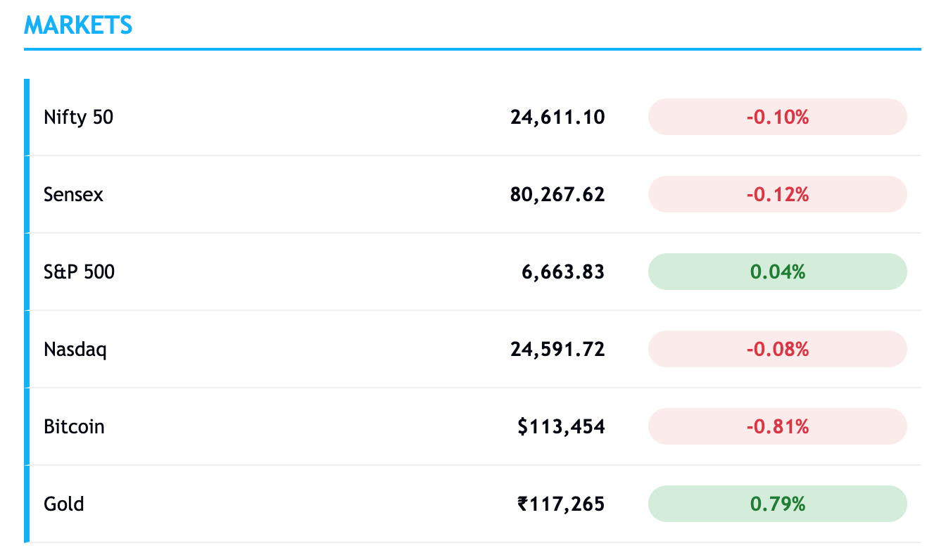The height and width of the screenshot is (560, 946).
Task: Click the S&P 500 value 6,663.83
Action: pos(563,272)
